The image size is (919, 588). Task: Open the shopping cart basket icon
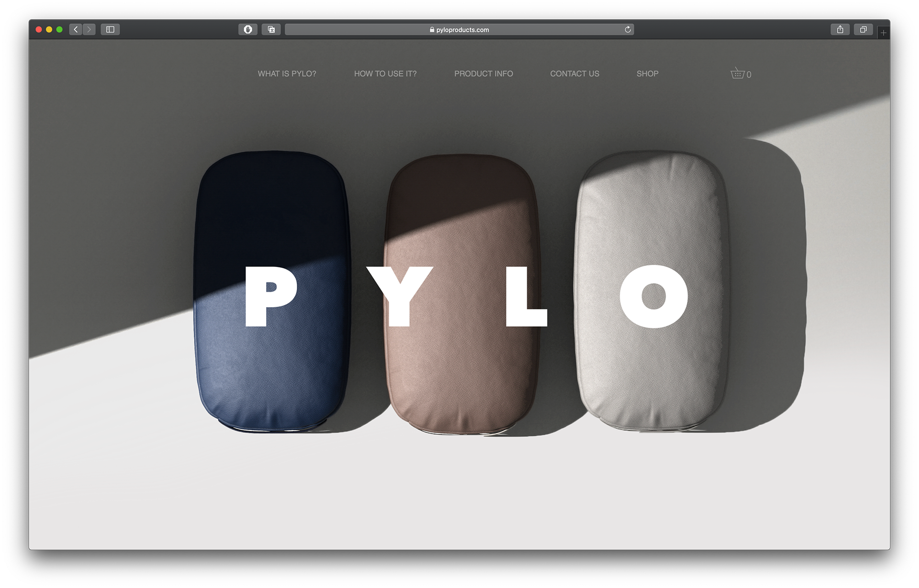tap(738, 74)
